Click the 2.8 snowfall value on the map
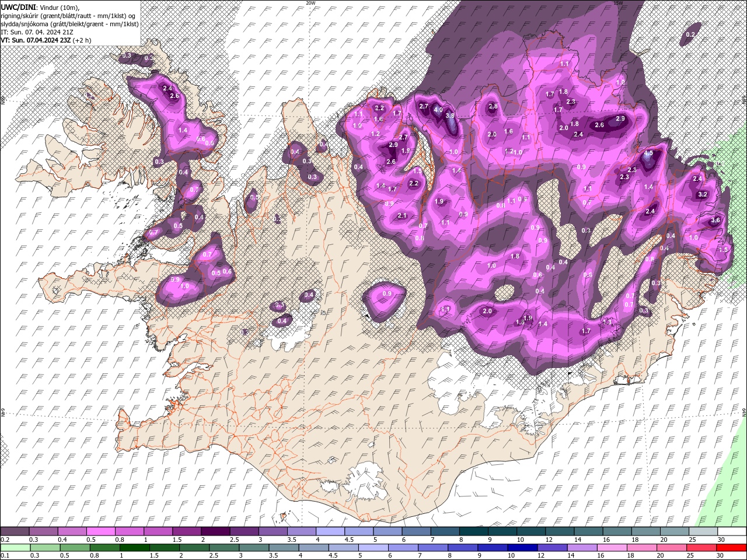The width and height of the screenshot is (747, 560). click(x=493, y=106)
